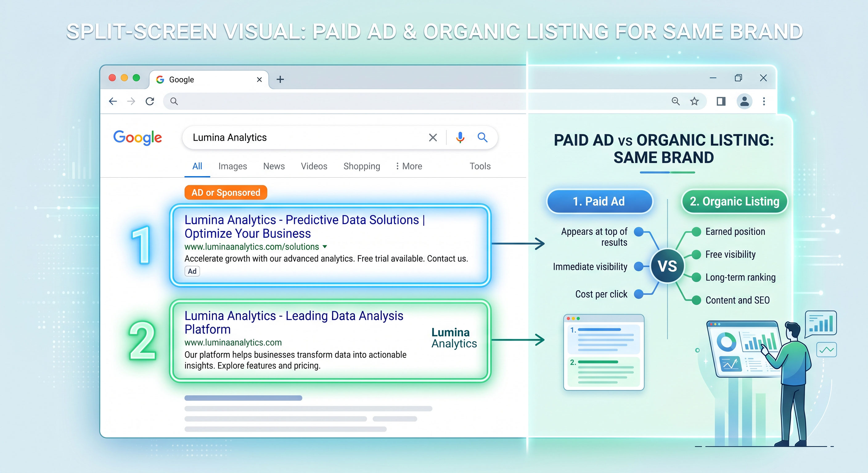The height and width of the screenshot is (473, 868).
Task: Open the Predictive Data Solutions ad headline
Action: 305,227
